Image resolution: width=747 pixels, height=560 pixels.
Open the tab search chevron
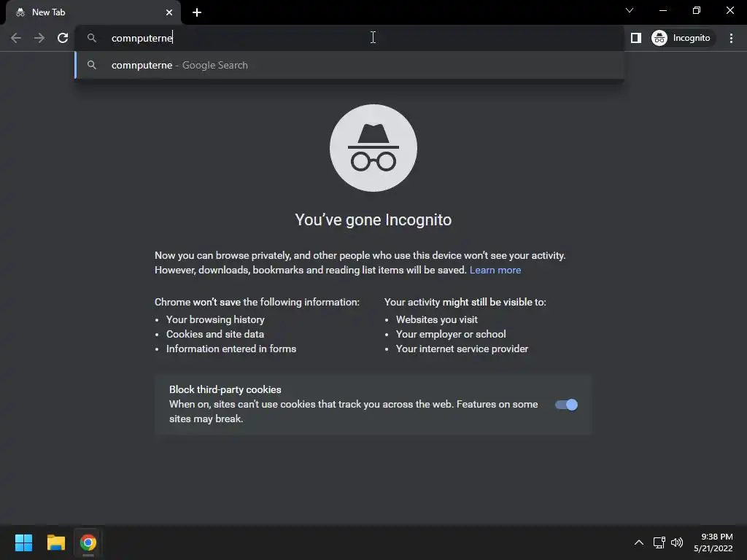630,10
